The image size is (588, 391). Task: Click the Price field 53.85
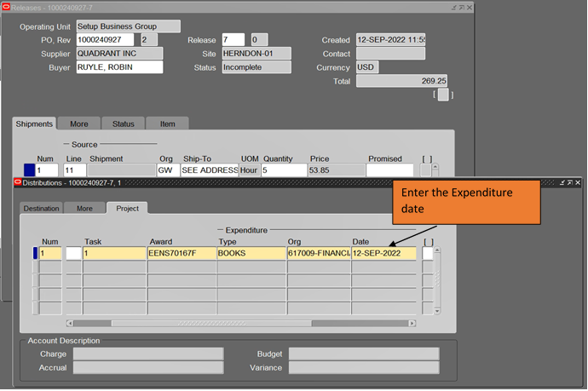pyautogui.click(x=337, y=170)
